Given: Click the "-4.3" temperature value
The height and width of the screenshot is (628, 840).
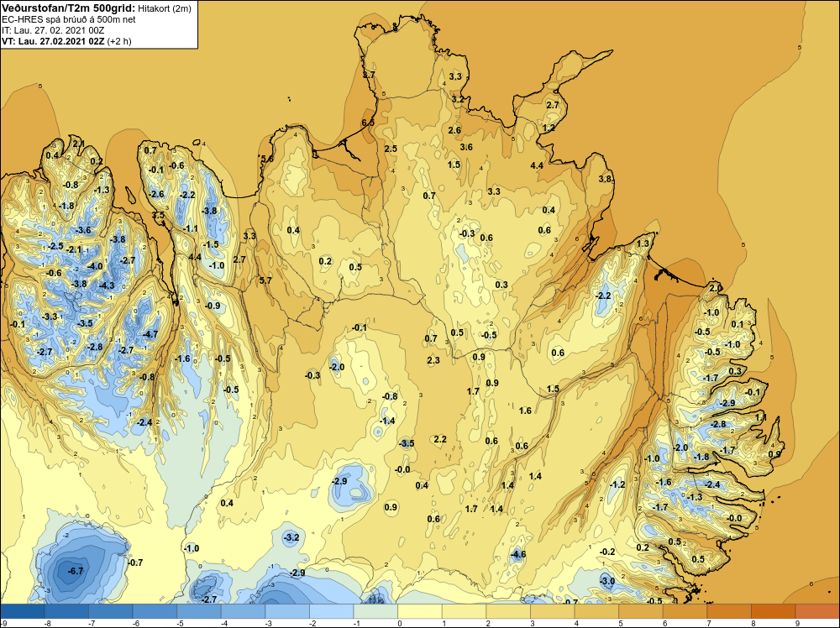Looking at the screenshot, I should pyautogui.click(x=107, y=285).
